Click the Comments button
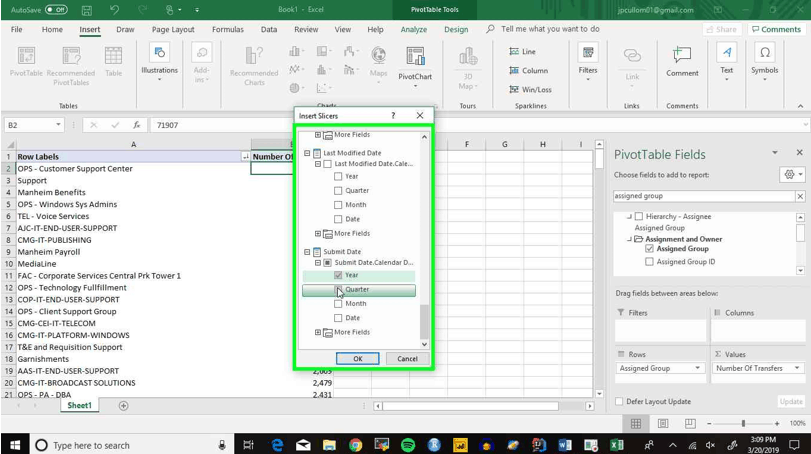811x454 pixels. 776,29
